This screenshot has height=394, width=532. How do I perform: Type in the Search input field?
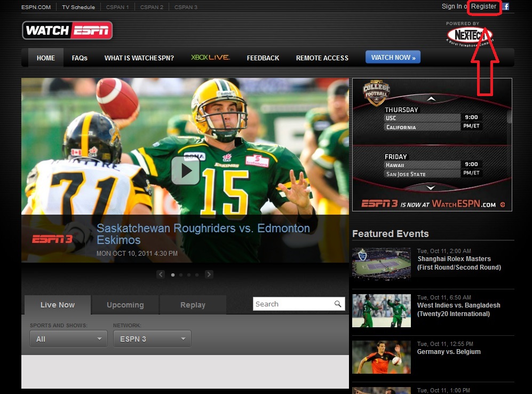[x=292, y=304]
